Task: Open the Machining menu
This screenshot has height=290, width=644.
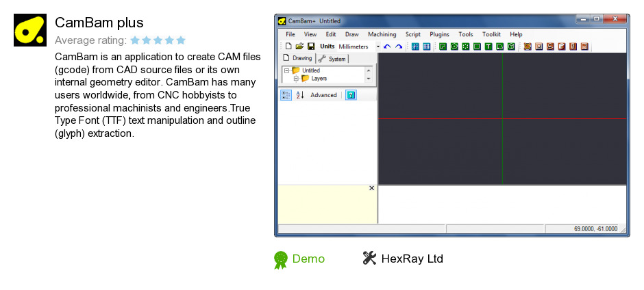Action: 382,34
